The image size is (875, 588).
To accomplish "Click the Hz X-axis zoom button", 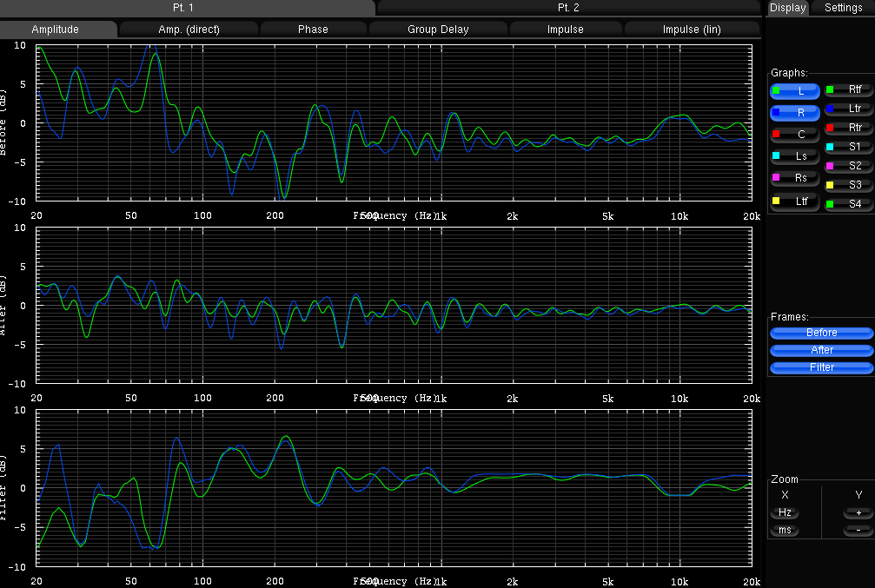I will tap(785, 512).
